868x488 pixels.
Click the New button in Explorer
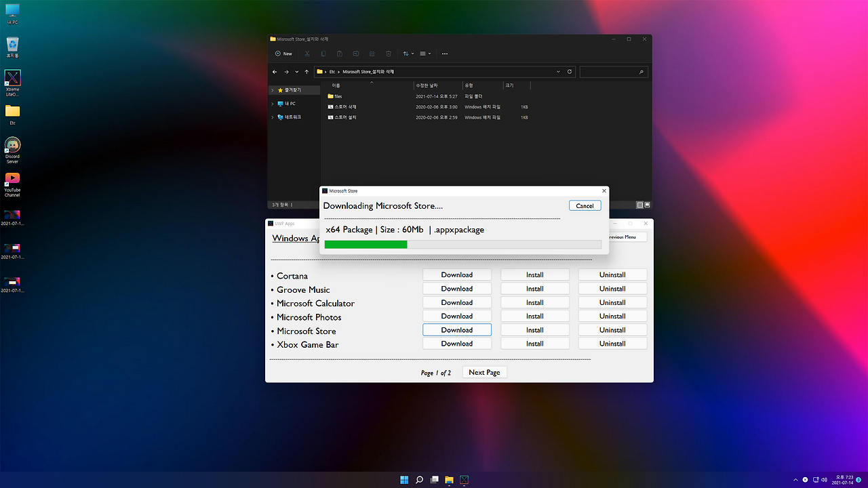tap(283, 54)
